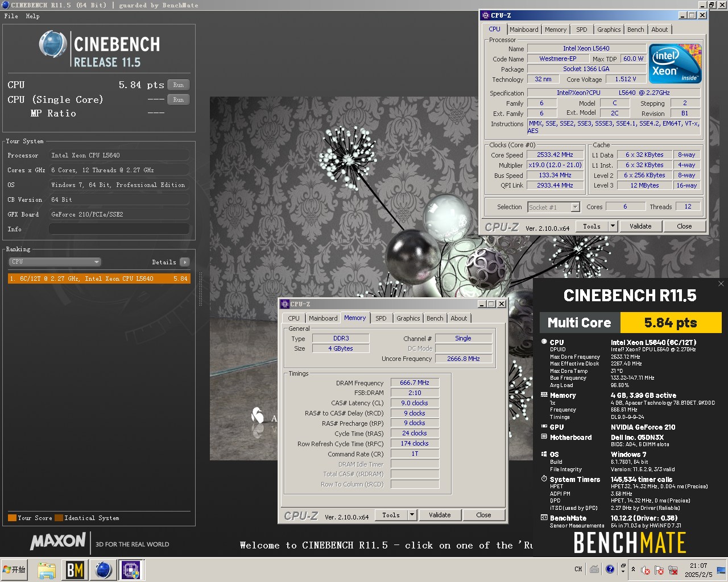Open Windows Explorer from the taskbar
Viewport: 728px width, 582px height.
[x=47, y=569]
